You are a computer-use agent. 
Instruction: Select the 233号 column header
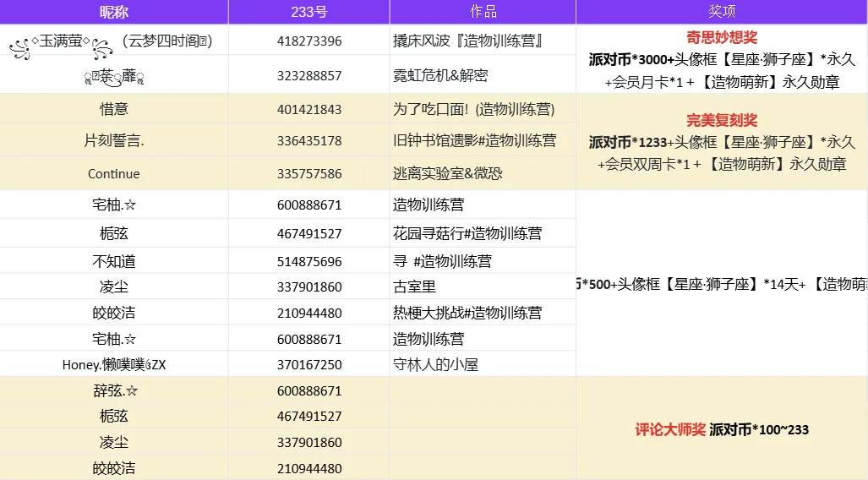point(308,12)
